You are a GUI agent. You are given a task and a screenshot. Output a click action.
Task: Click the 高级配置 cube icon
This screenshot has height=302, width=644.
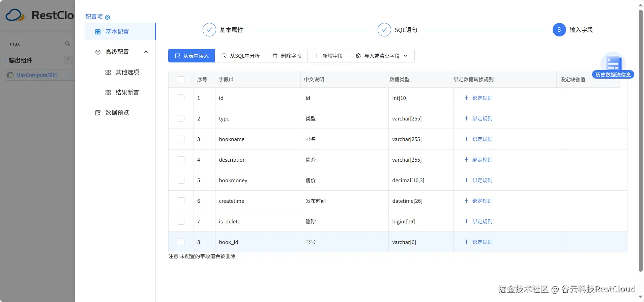[98, 52]
